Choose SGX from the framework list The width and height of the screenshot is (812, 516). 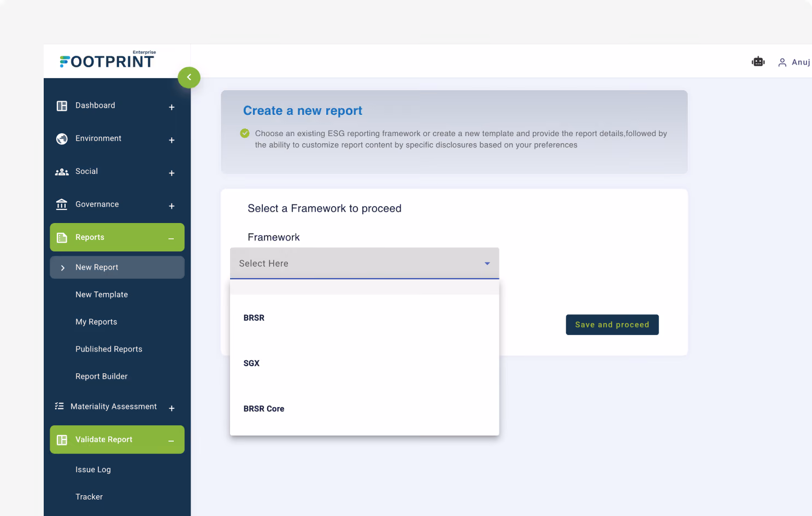tap(364, 363)
